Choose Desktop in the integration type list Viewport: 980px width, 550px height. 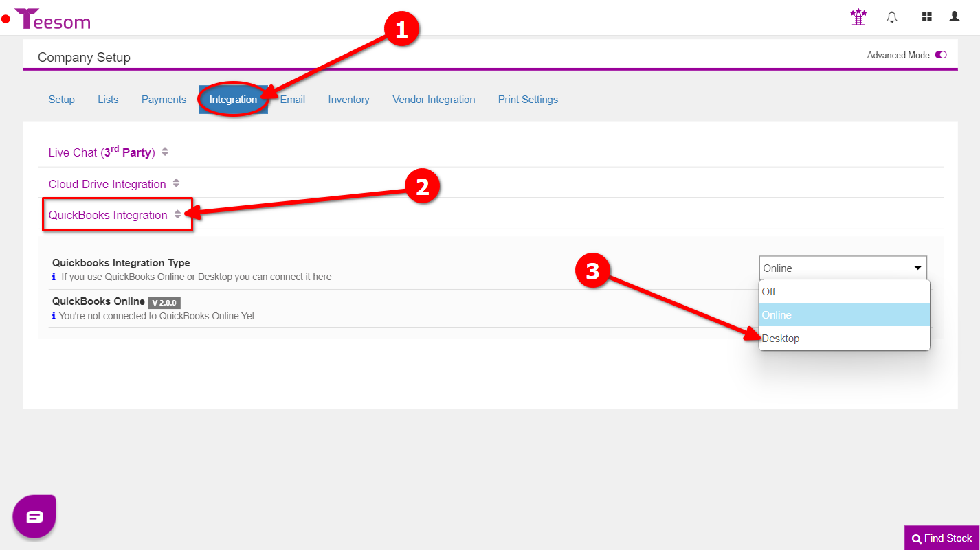tap(845, 338)
